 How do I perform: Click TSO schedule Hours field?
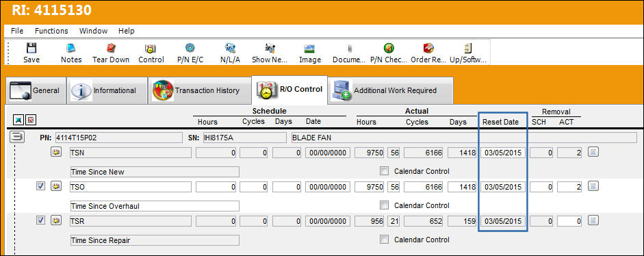click(x=216, y=187)
